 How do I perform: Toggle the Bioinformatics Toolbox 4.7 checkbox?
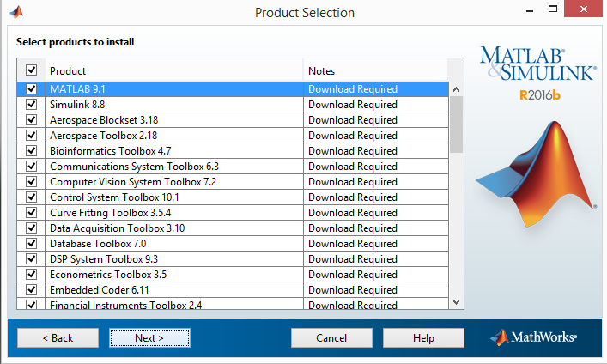pos(32,151)
